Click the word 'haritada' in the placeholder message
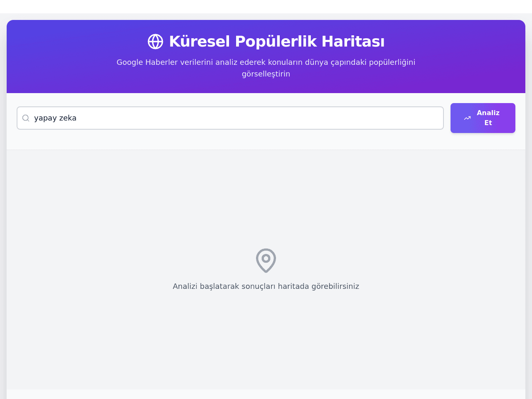 [x=293, y=286]
